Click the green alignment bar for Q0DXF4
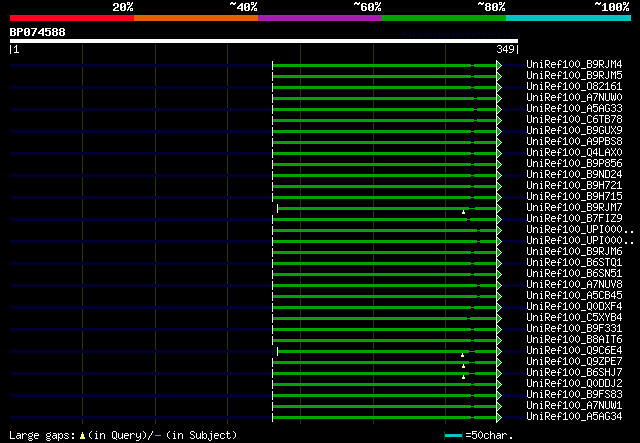 click(x=385, y=307)
